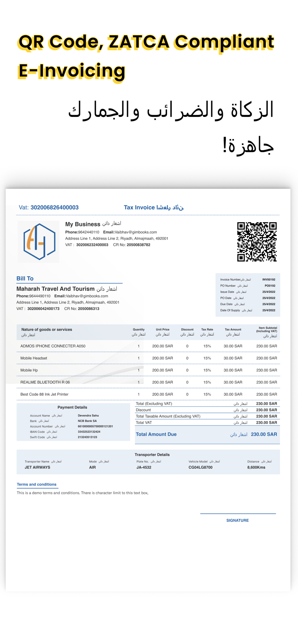Click the 'Tax Invoice' title
This screenshot has height=644, width=298.
click(x=139, y=207)
